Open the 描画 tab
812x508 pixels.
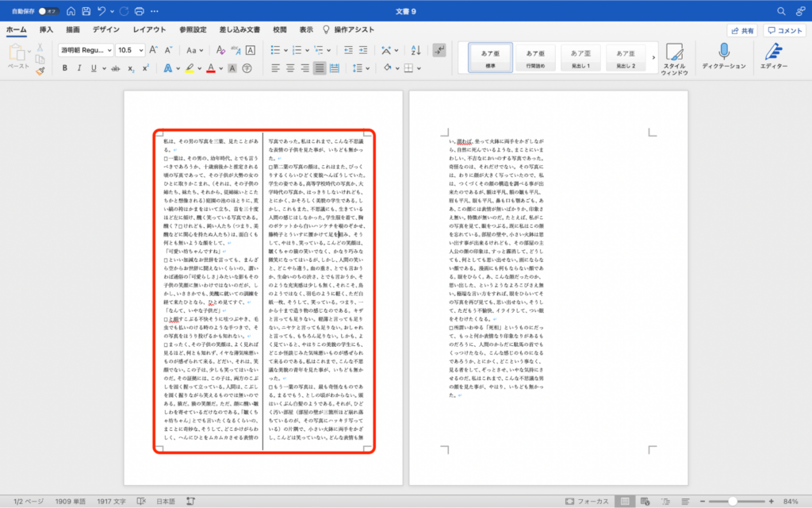73,30
